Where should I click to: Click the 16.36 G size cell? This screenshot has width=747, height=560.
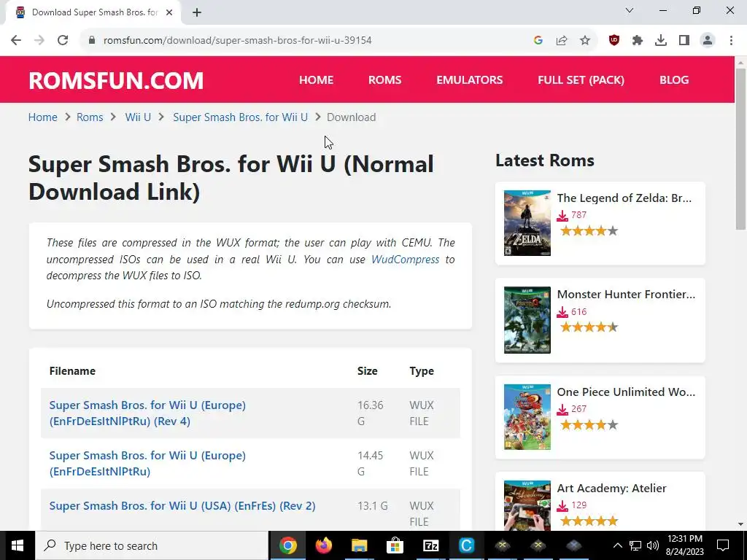pos(371,413)
